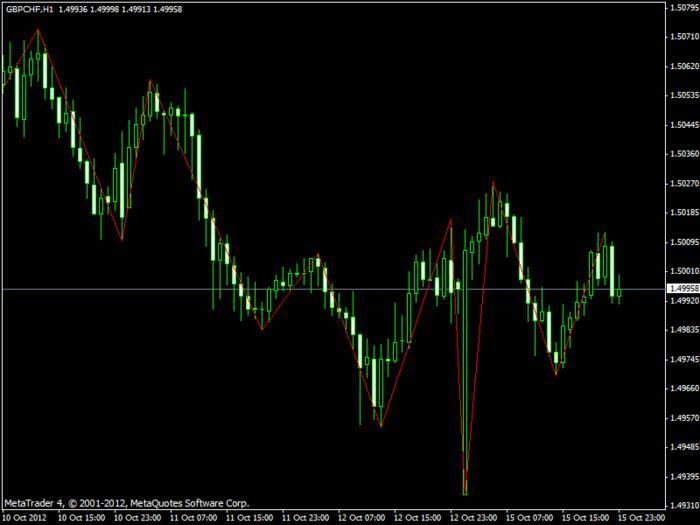Click the lowest ZigZag point near 1.49340
The width and height of the screenshot is (700, 525).
(465, 493)
